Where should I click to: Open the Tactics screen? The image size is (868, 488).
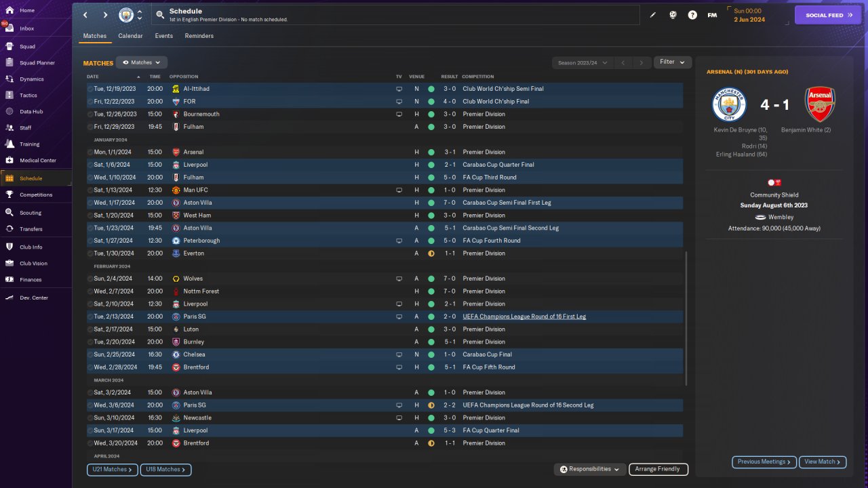point(28,96)
